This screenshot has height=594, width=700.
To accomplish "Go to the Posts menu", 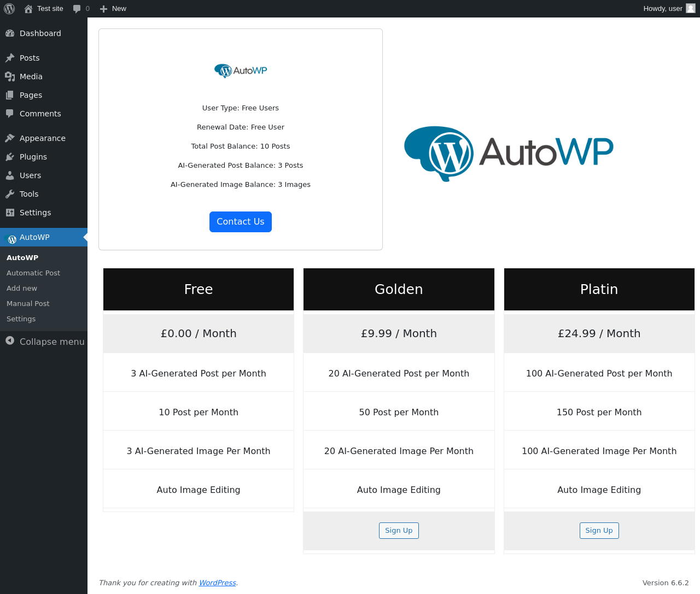I will point(44,58).
